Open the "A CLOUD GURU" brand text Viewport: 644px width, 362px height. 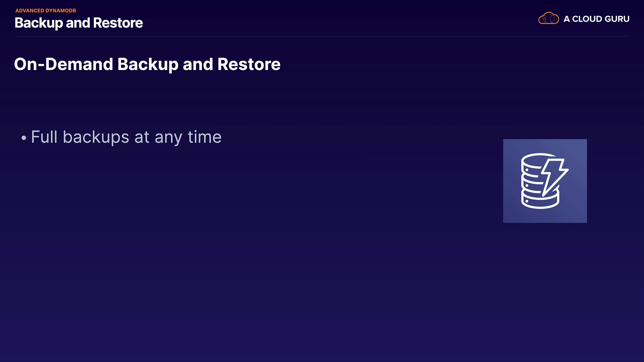click(x=596, y=19)
